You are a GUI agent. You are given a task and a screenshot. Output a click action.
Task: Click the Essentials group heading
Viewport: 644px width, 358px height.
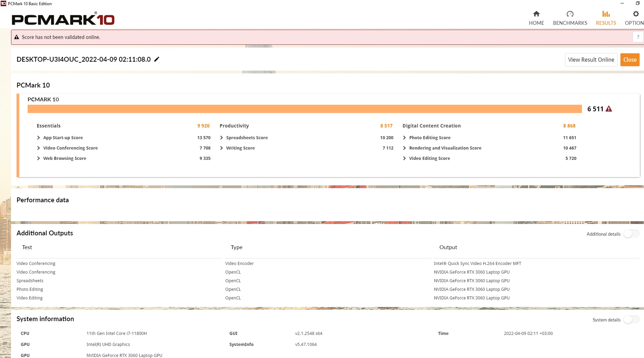click(49, 126)
